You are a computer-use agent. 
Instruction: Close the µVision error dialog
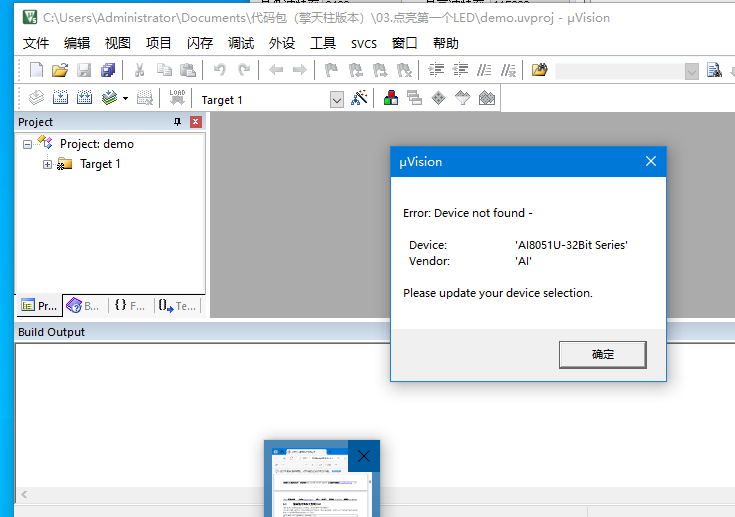pyautogui.click(x=651, y=161)
